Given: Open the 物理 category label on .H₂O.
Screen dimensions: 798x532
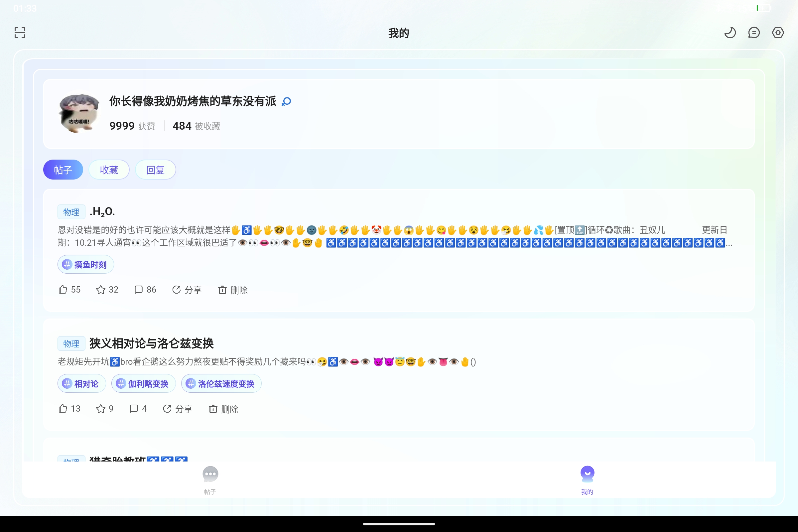Looking at the screenshot, I should (71, 212).
